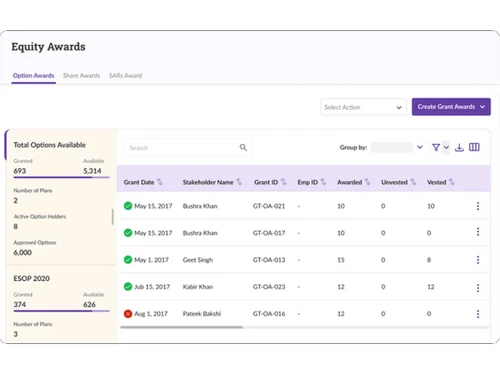Click stakeholder Pateek Bakshi
This screenshot has height=375, width=500.
click(x=202, y=314)
